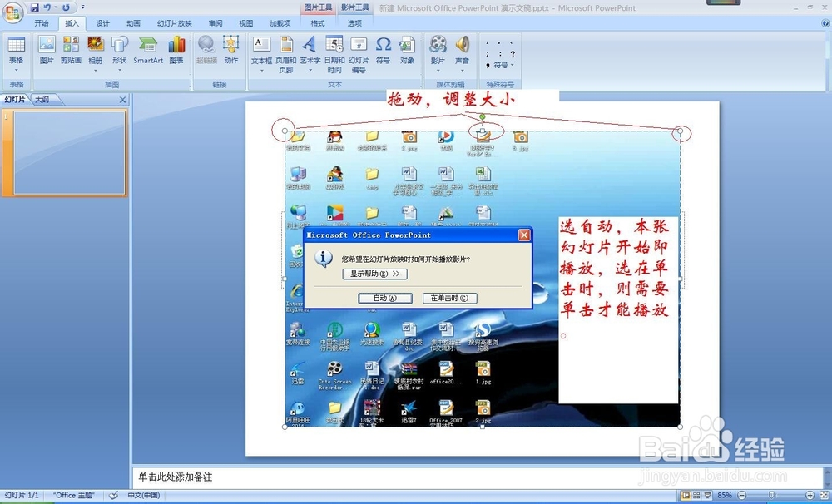Select slide 1 thumbnail in the pane
832x504 pixels.
click(70, 153)
